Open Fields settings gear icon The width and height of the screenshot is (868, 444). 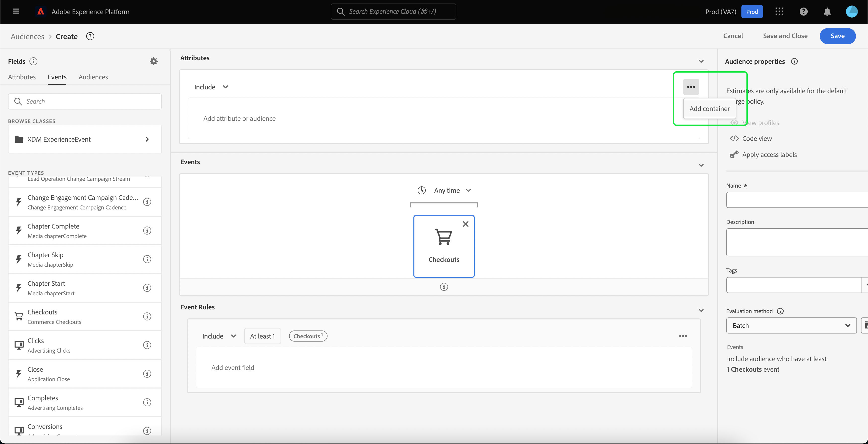click(154, 61)
